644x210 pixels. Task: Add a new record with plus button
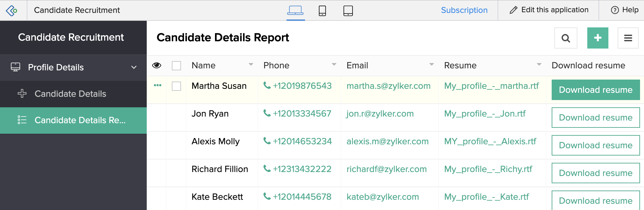point(598,38)
